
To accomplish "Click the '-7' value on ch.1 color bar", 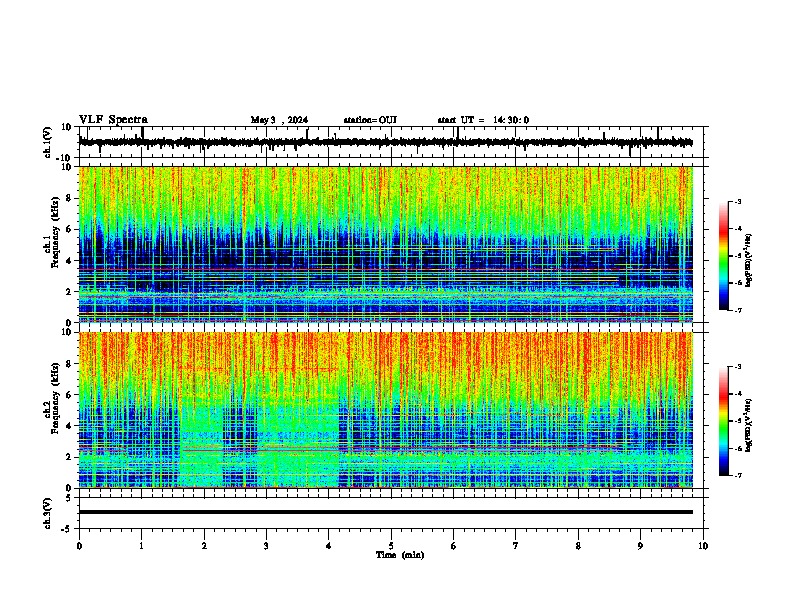I will (x=737, y=310).
